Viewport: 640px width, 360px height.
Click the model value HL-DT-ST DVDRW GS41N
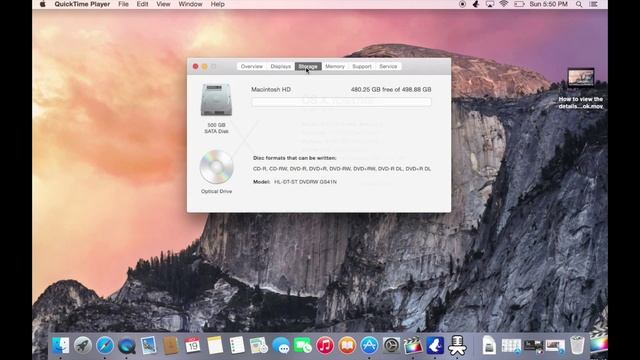click(305, 182)
